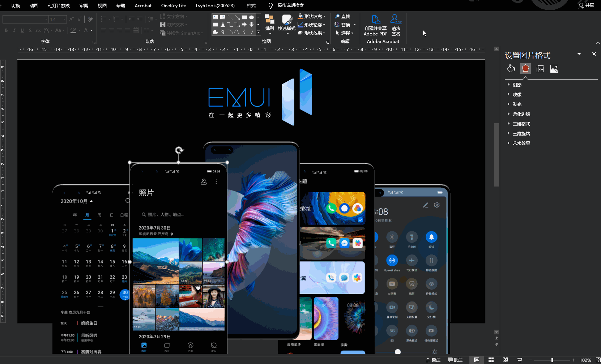The width and height of the screenshot is (601, 364).
Task: Open the Acrobat ribbon tab
Action: click(x=143, y=5)
